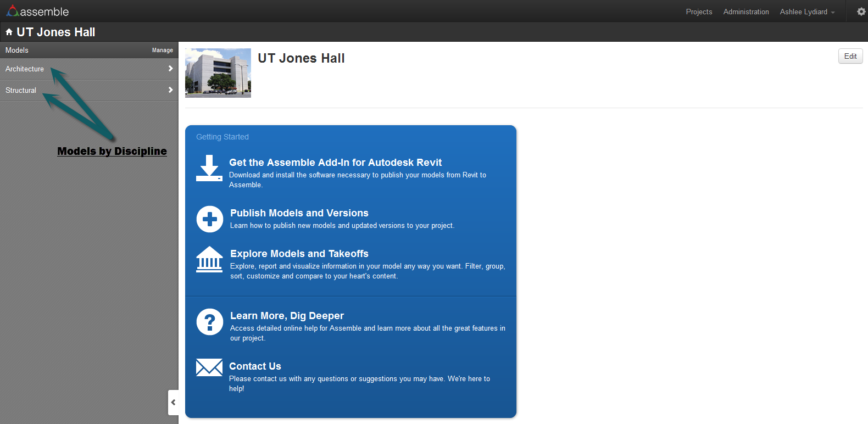The height and width of the screenshot is (424, 868).
Task: Click the plus icon for Publish Models
Action: 210,219
